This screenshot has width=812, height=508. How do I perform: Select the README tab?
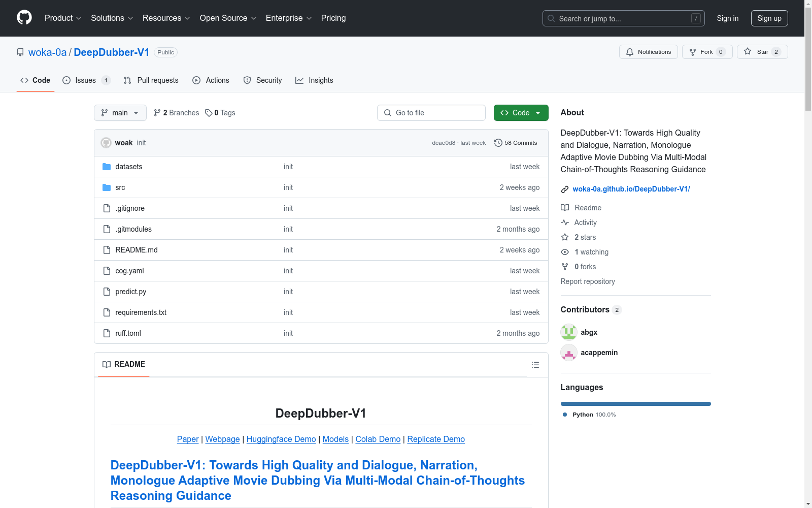(124, 364)
